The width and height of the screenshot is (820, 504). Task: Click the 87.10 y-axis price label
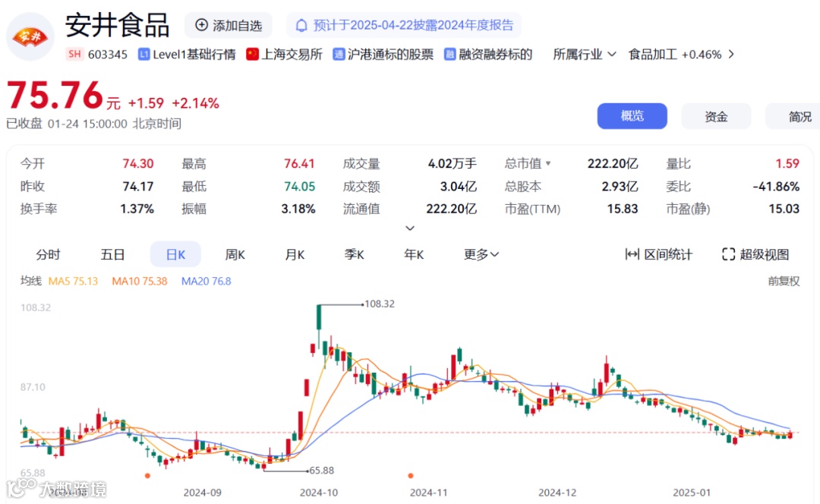point(33,387)
